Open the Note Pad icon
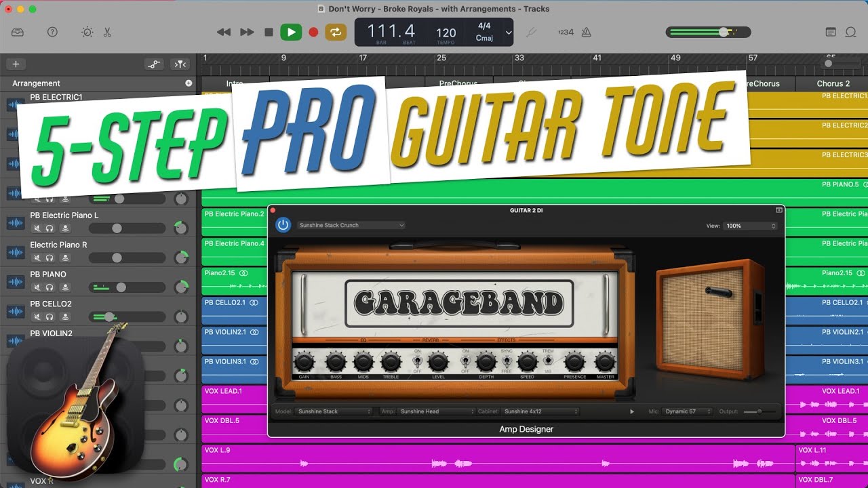Viewport: 868px width, 488px height. tap(831, 32)
